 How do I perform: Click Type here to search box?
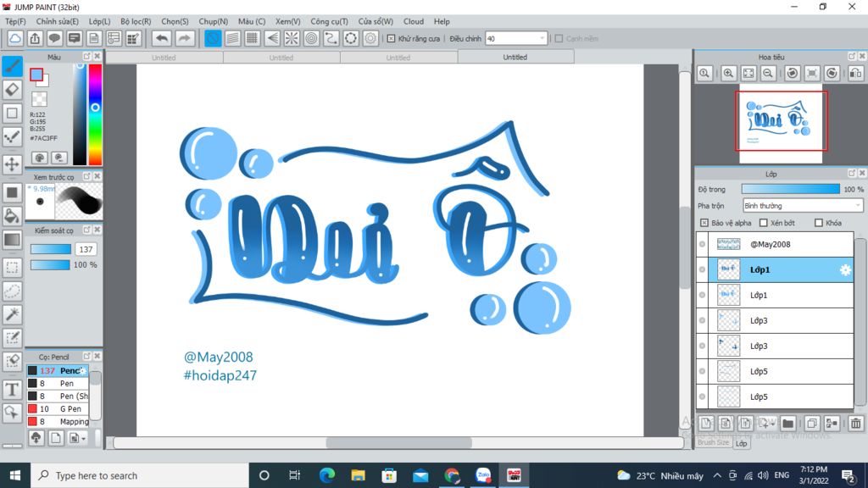(x=140, y=475)
